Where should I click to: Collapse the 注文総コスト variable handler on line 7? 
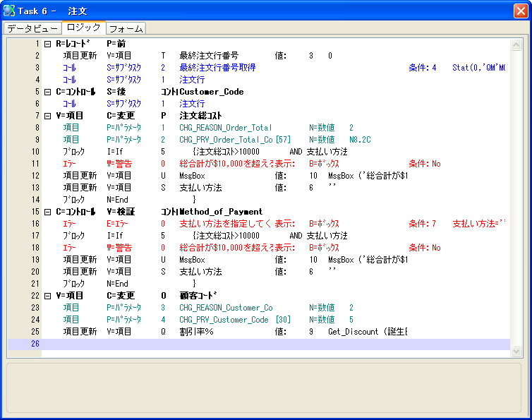point(48,116)
